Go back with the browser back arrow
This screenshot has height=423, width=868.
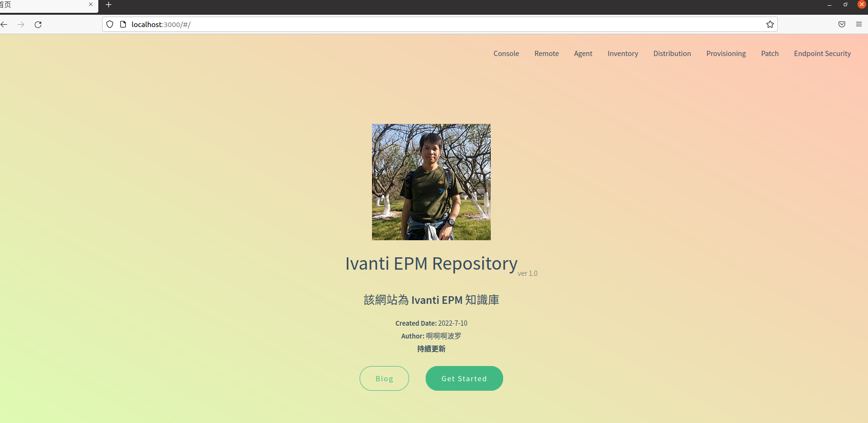coord(4,24)
